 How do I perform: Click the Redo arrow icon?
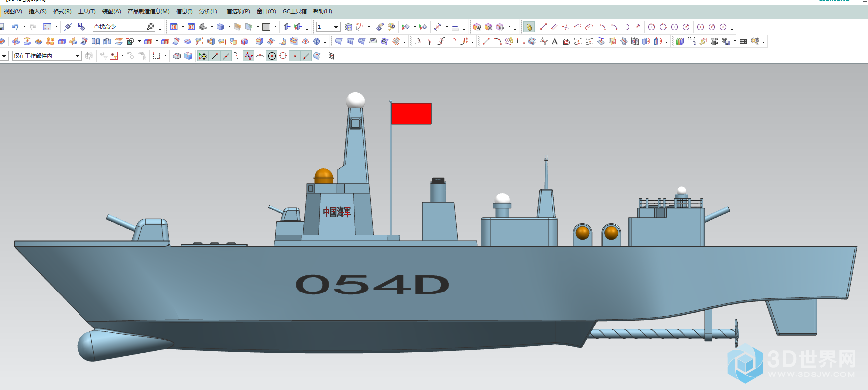pos(33,27)
